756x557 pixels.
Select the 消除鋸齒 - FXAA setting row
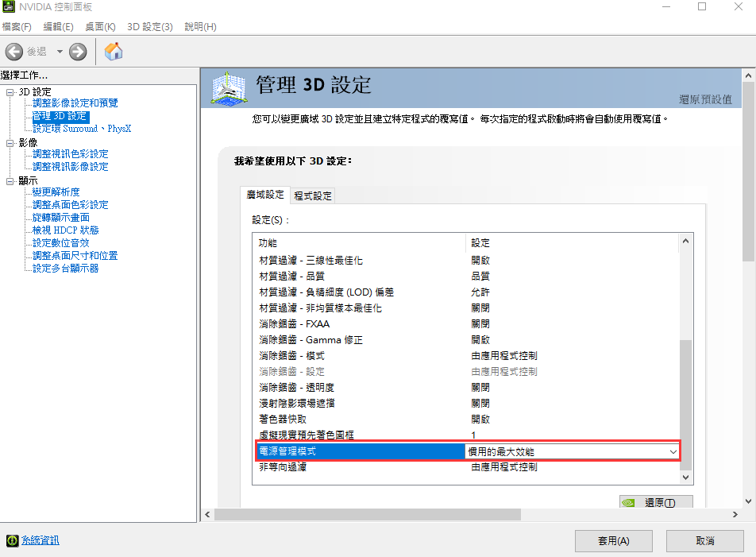tap(295, 324)
